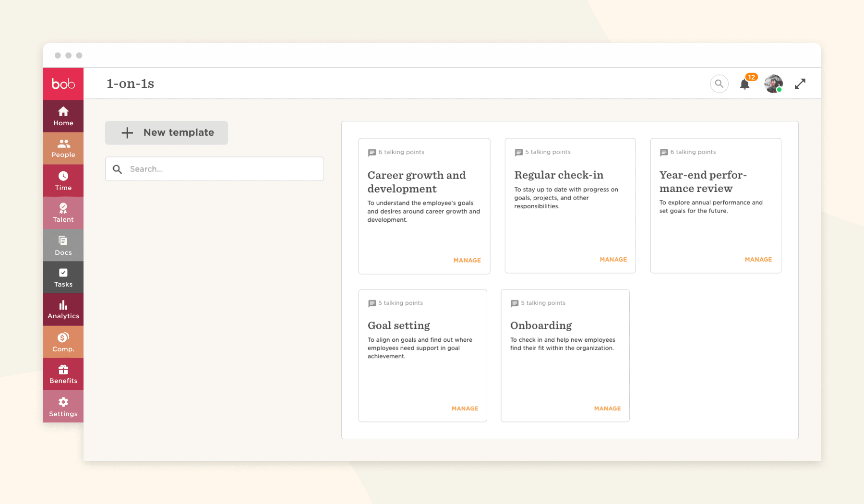Manage the Regular check-in template
This screenshot has height=504, width=864.
tap(613, 260)
